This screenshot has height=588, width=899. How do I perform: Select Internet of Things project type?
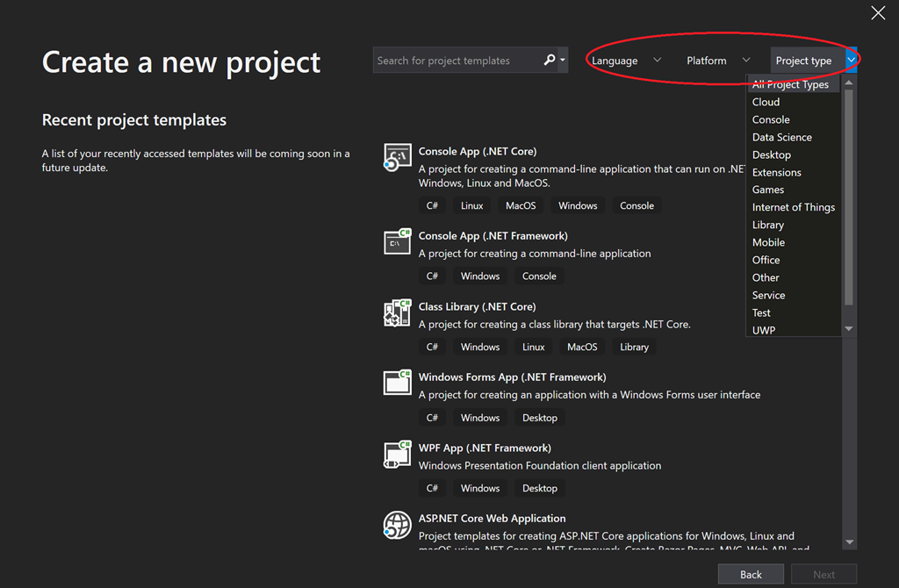[793, 207]
